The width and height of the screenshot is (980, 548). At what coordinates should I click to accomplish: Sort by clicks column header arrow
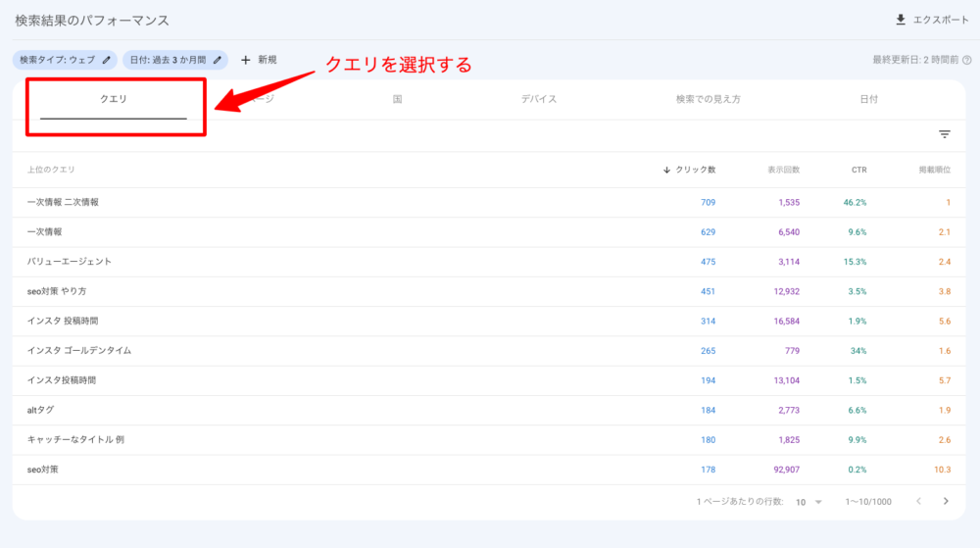[667, 170]
